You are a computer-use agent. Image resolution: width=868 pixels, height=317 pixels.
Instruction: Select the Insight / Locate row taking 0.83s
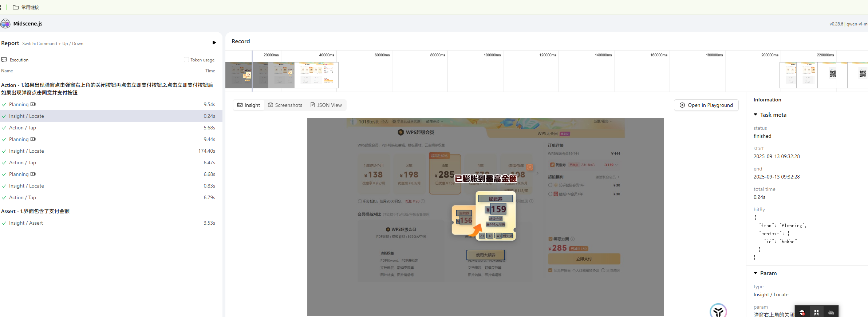click(x=111, y=186)
